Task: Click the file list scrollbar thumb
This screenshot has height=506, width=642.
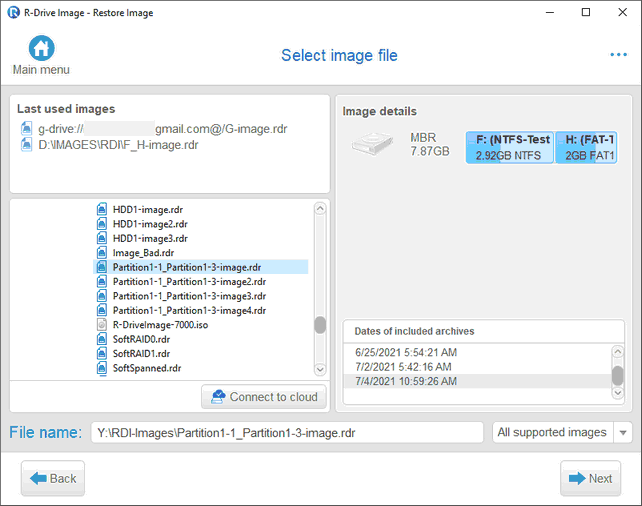Action: click(x=320, y=325)
